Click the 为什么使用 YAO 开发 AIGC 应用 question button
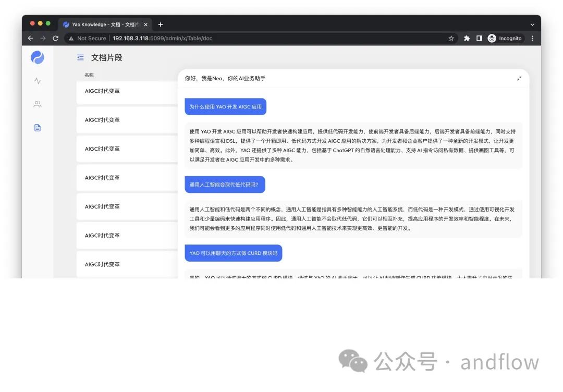This screenshot has height=392, width=563. pos(225,106)
